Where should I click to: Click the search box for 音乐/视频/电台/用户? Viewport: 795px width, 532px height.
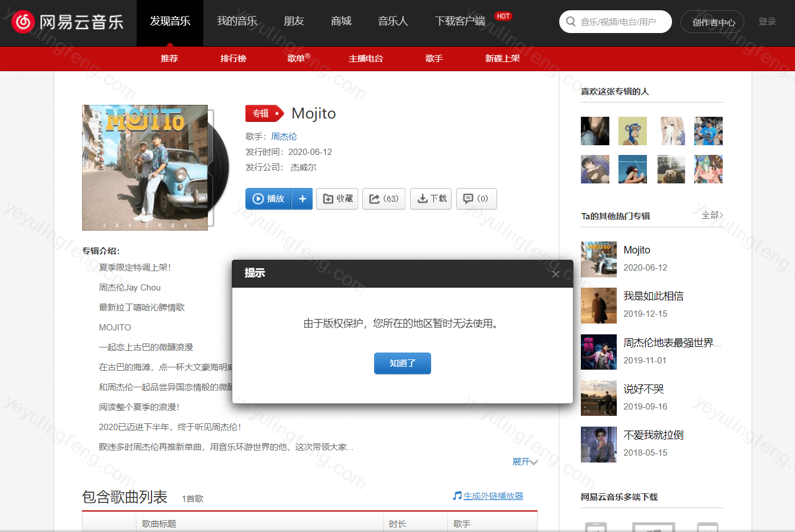tap(615, 22)
